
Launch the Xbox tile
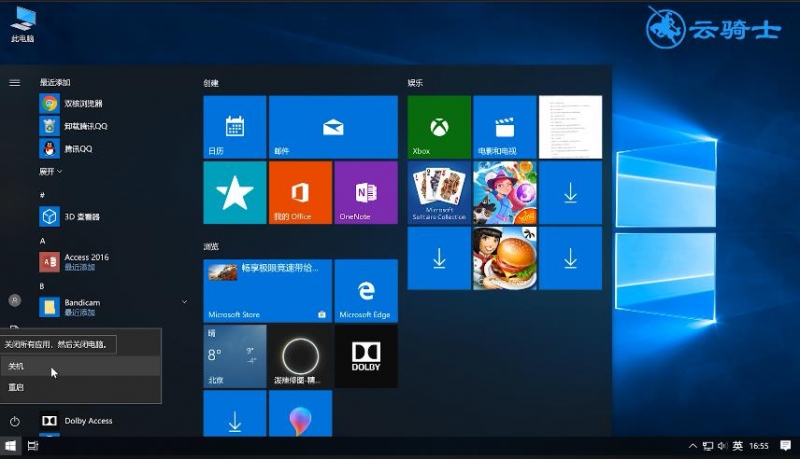(439, 127)
